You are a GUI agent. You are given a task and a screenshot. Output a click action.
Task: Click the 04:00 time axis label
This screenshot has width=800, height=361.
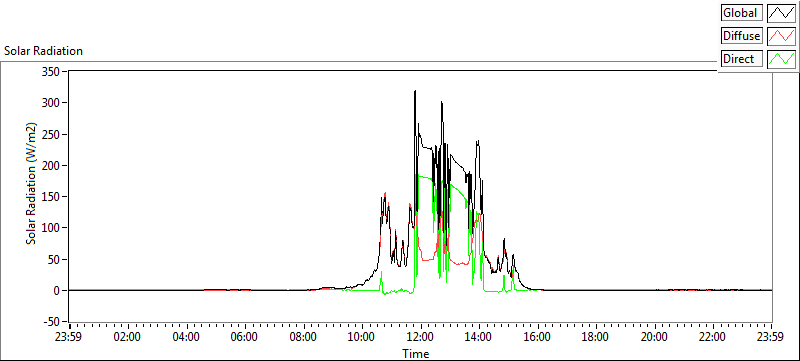tap(187, 337)
